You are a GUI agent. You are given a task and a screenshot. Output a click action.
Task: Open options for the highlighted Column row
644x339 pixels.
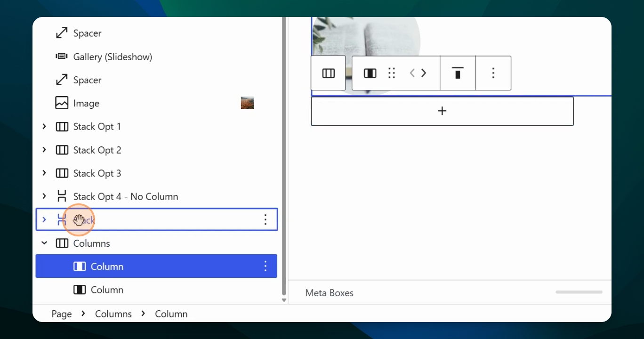266,266
